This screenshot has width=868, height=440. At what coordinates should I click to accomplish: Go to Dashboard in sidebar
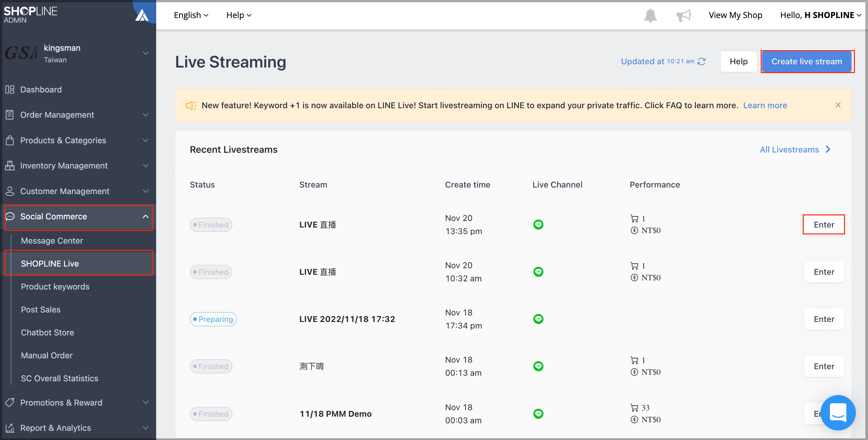(x=41, y=89)
